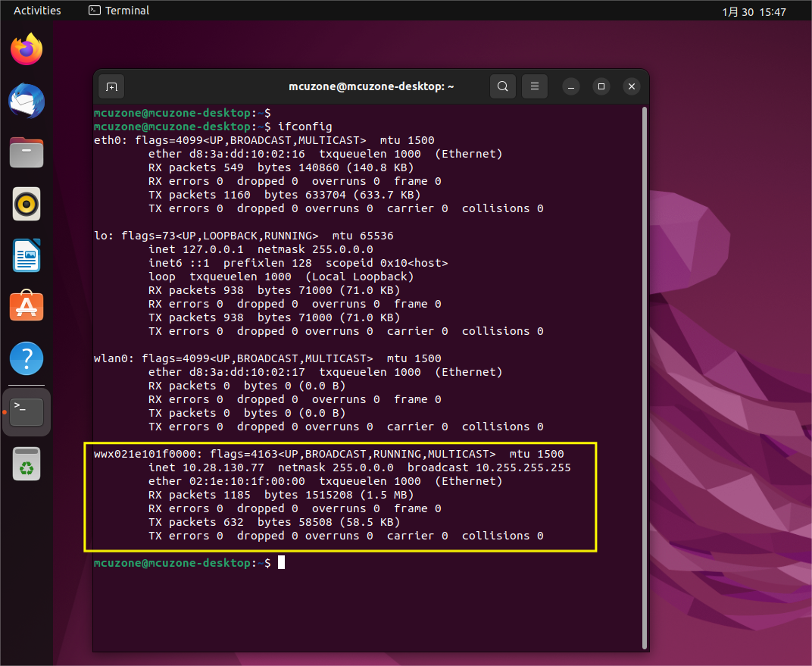Select the Terminal icon in the dock
This screenshot has width=812, height=666.
[x=27, y=412]
